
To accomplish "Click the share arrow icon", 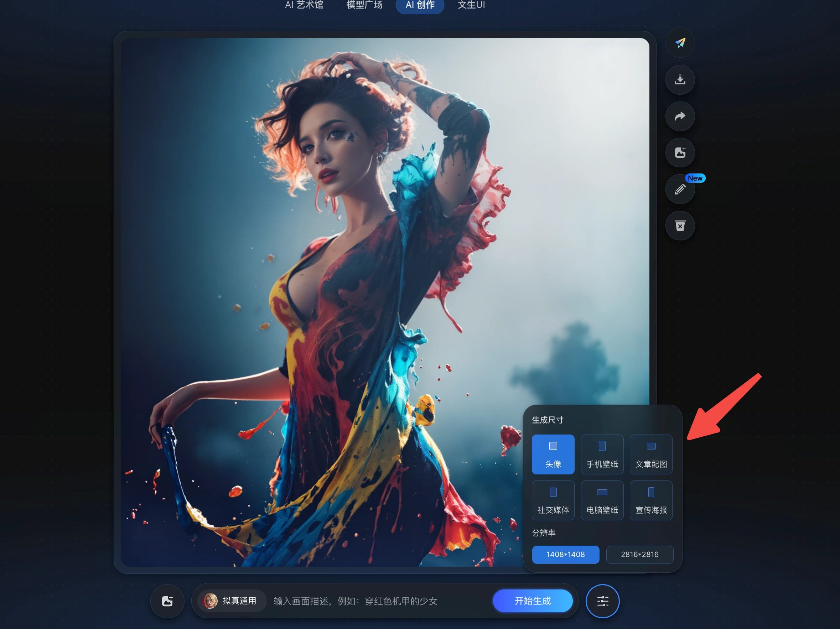I will (680, 116).
